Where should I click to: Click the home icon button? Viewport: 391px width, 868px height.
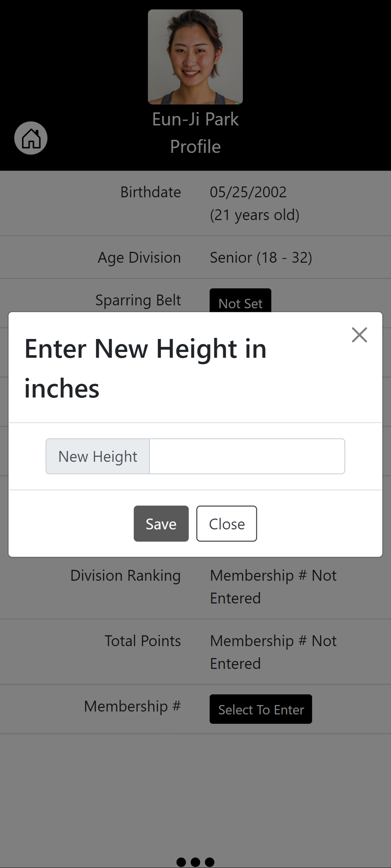[31, 138]
